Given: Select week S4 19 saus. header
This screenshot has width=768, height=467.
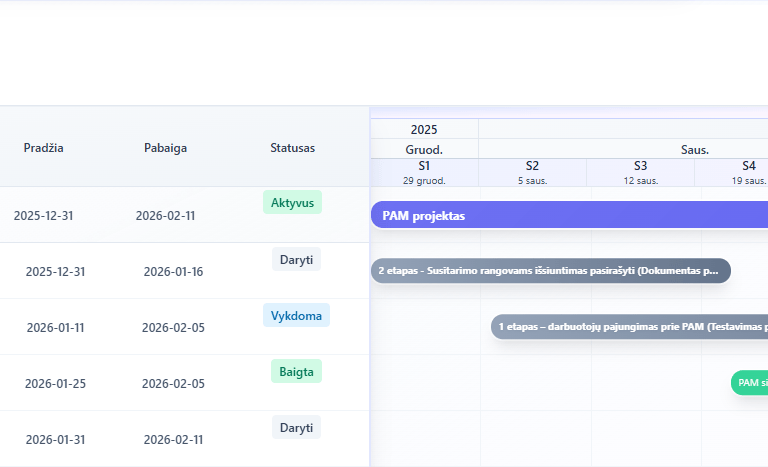Looking at the screenshot, I should pyautogui.click(x=731, y=172).
